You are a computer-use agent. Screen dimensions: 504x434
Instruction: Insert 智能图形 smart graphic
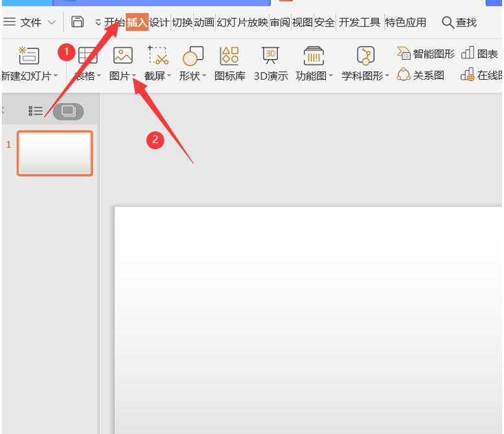click(x=426, y=53)
